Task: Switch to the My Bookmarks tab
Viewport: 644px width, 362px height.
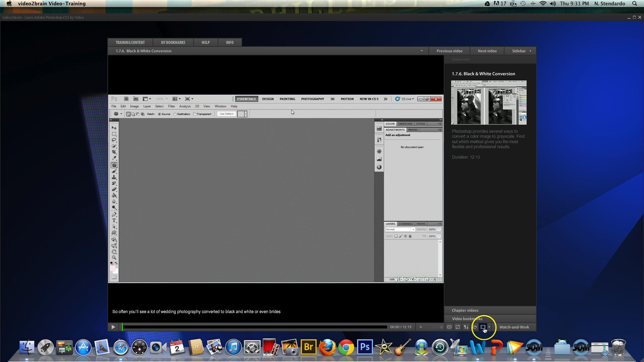Action: point(173,43)
